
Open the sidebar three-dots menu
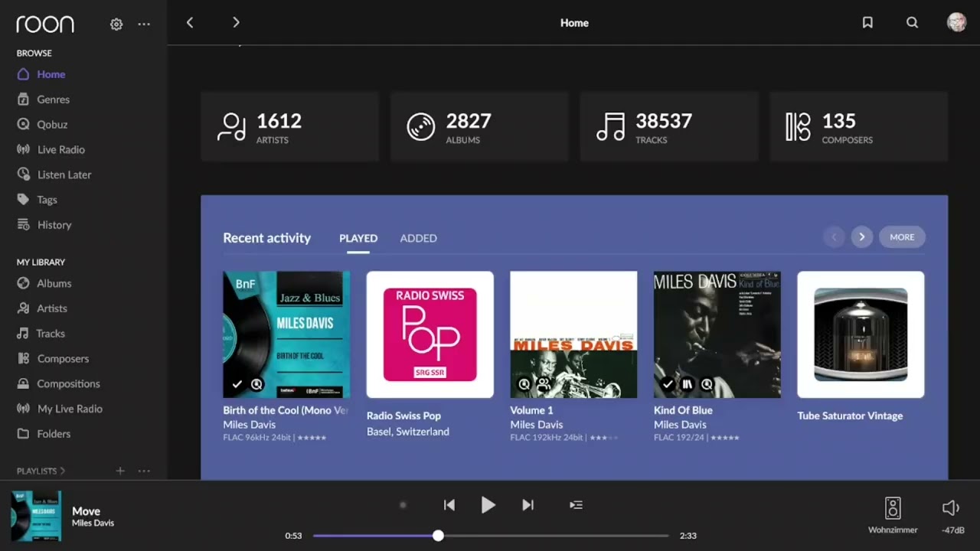point(144,24)
